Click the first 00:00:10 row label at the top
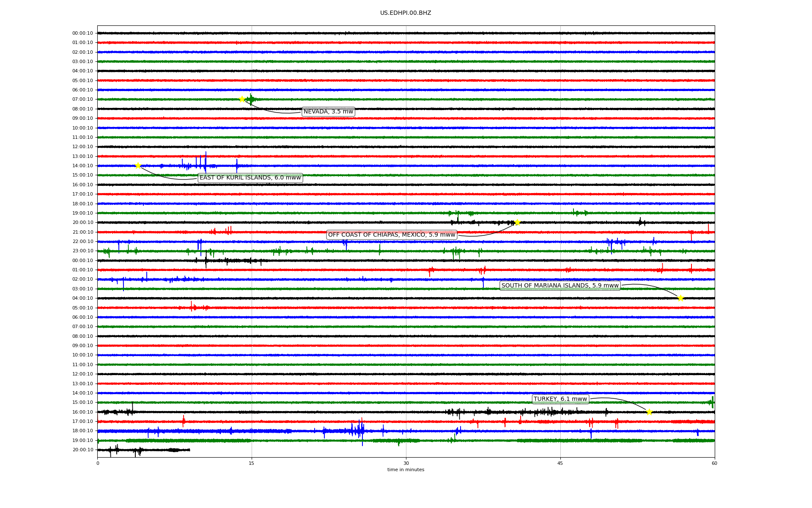This screenshot has height=508, width=812. 82,33
